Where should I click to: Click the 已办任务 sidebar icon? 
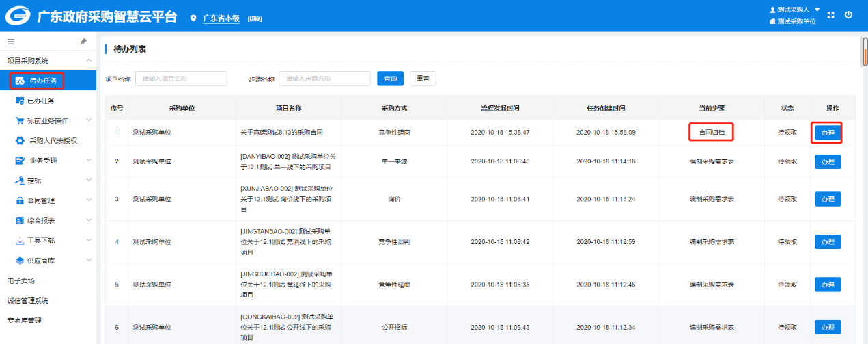click(20, 101)
